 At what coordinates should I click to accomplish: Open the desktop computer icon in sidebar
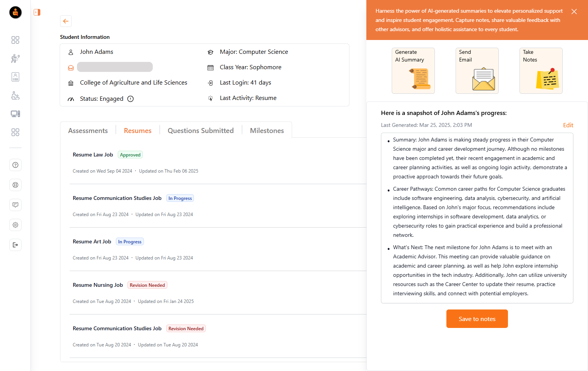15,114
